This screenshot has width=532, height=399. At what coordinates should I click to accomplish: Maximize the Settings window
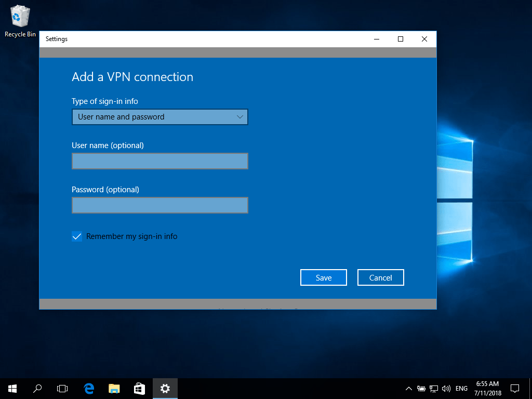(x=401, y=39)
